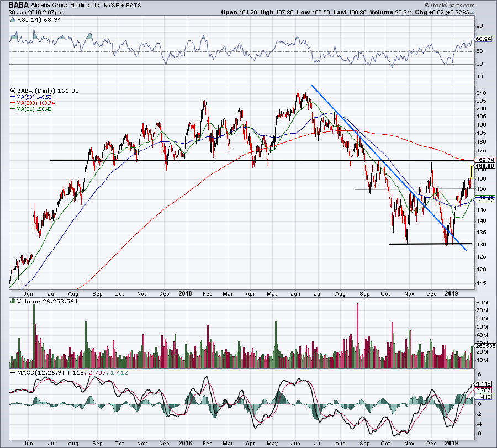Click the Chg +9.92 (+6.32%) value

(442, 12)
